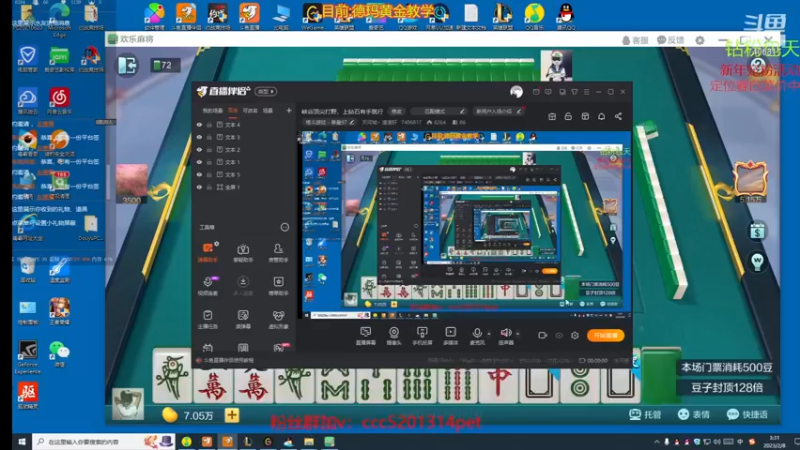
Task: Collapse the toolbox panel with circle icon
Action: [285, 227]
